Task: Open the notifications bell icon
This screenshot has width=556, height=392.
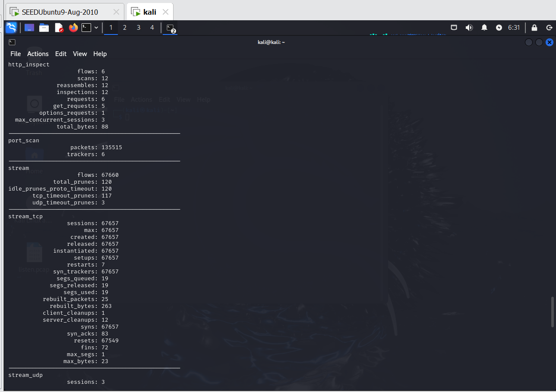Action: (x=484, y=28)
